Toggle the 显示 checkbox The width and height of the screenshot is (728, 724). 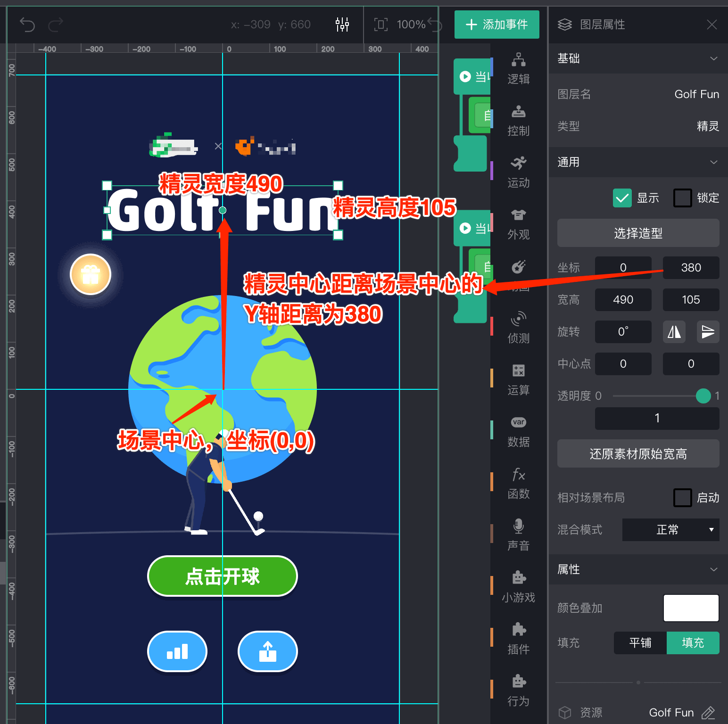622,198
